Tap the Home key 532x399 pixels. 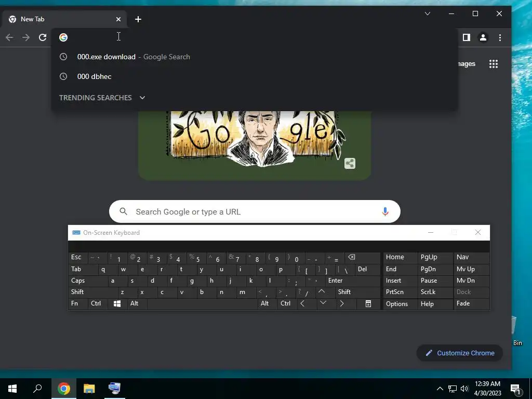tap(400, 258)
